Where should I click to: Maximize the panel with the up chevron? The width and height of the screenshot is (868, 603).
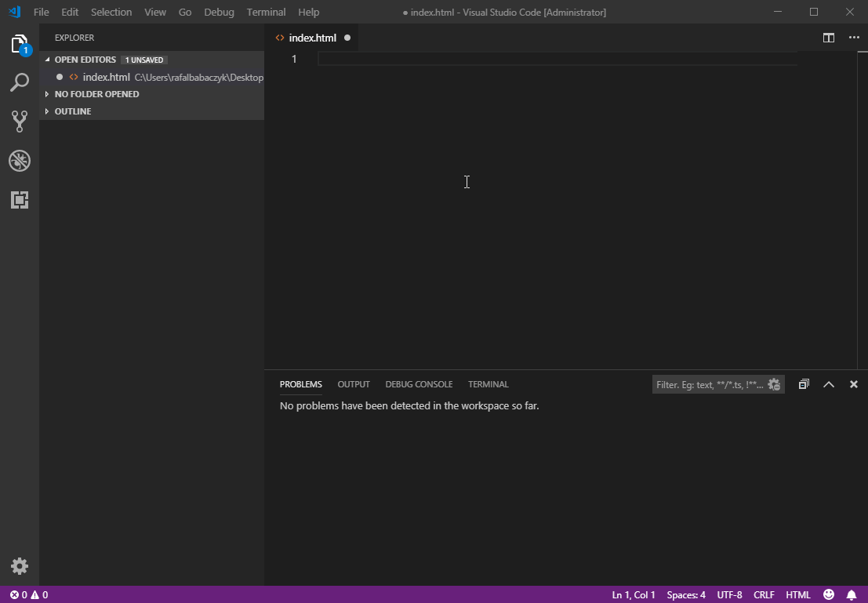click(x=829, y=384)
